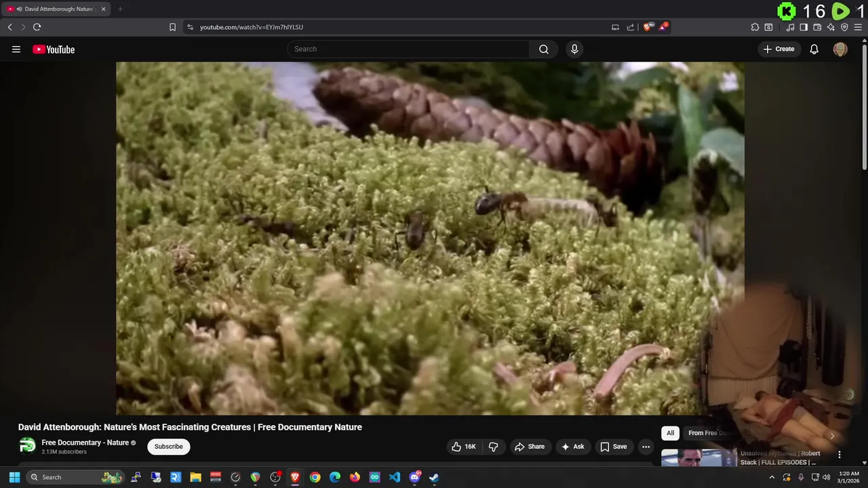Open Brave Wallet icon

[x=817, y=27]
